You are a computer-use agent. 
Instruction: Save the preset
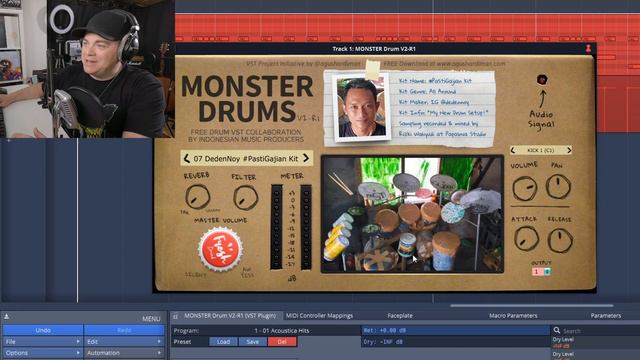253,342
